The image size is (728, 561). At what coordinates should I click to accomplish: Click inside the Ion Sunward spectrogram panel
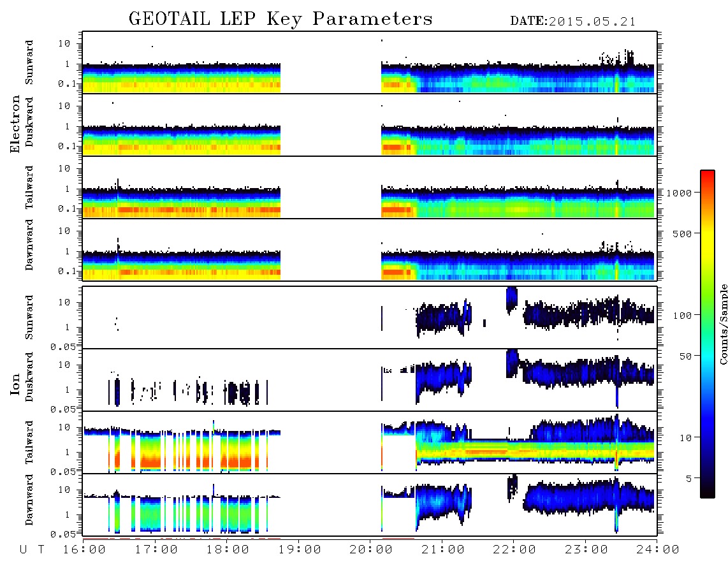click(370, 317)
